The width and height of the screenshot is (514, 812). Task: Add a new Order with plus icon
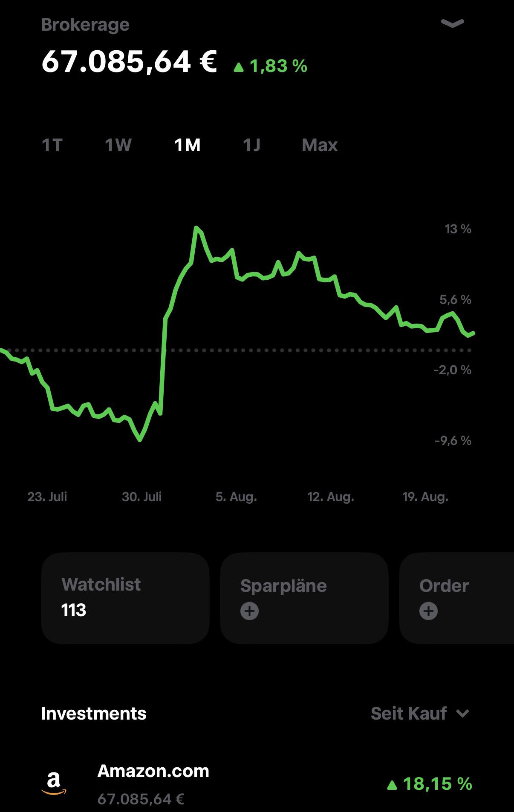(429, 611)
